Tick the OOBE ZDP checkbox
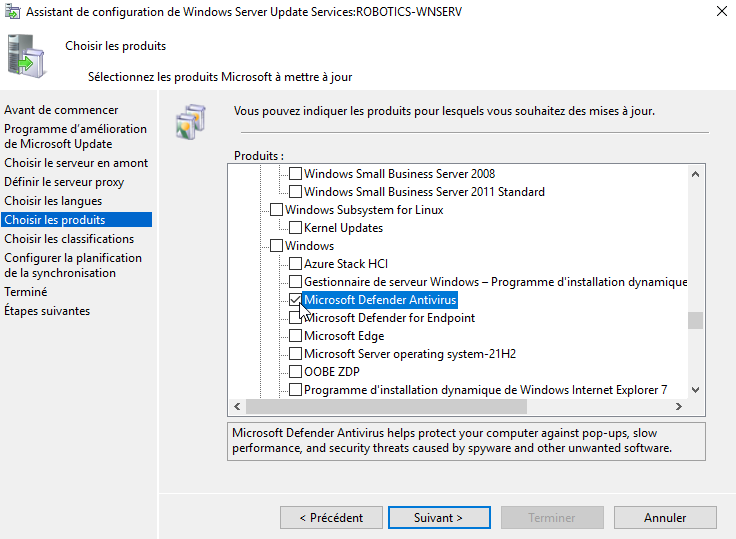This screenshot has height=539, width=736. (295, 372)
